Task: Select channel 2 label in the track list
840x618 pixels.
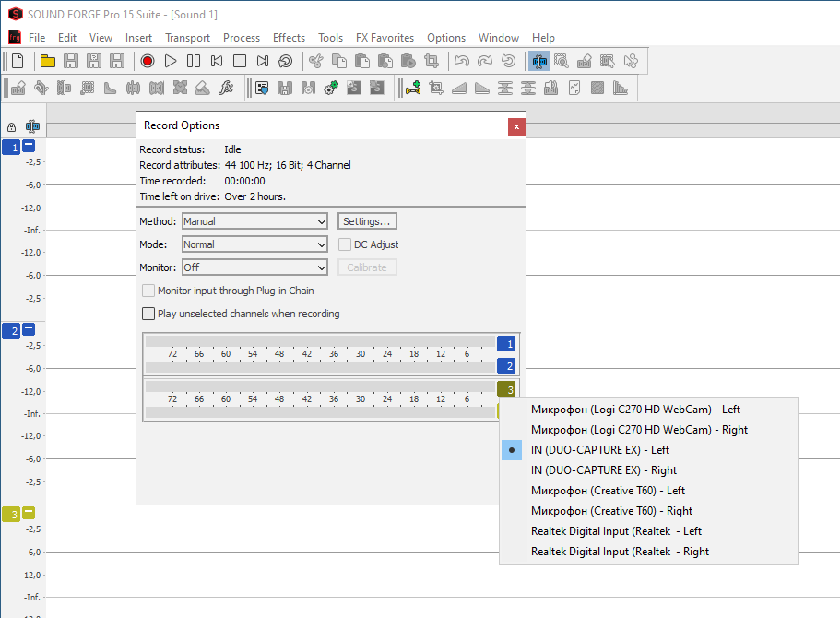Action: pos(11,331)
